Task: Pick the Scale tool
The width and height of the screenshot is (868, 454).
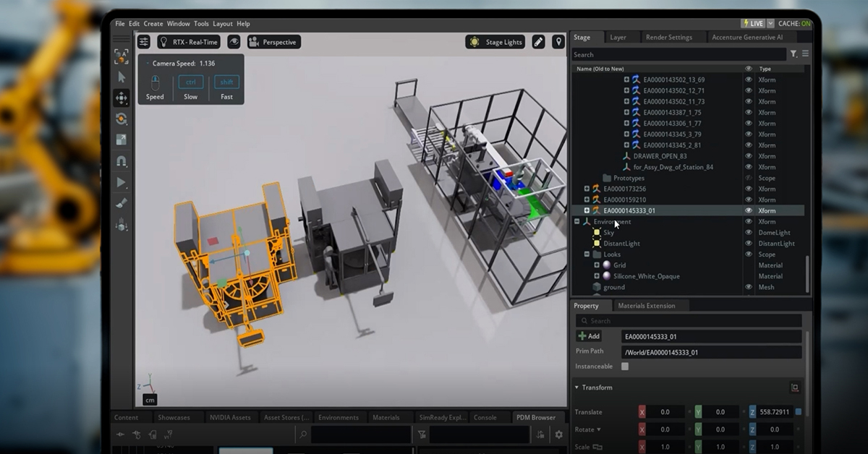Action: tap(122, 140)
